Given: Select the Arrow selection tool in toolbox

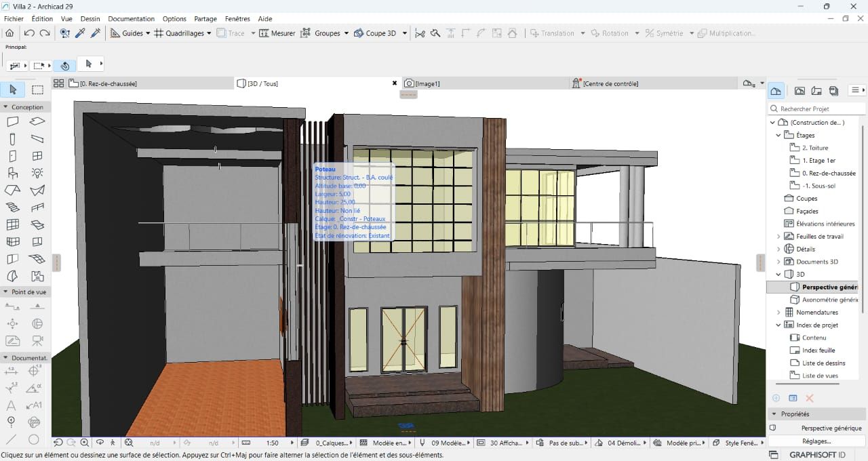Looking at the screenshot, I should tap(13, 89).
